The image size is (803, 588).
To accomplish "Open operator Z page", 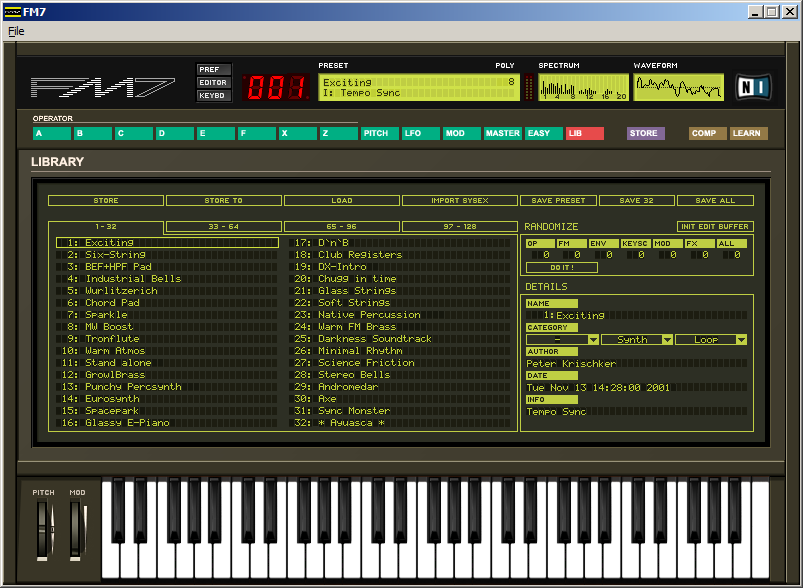I will coord(339,133).
